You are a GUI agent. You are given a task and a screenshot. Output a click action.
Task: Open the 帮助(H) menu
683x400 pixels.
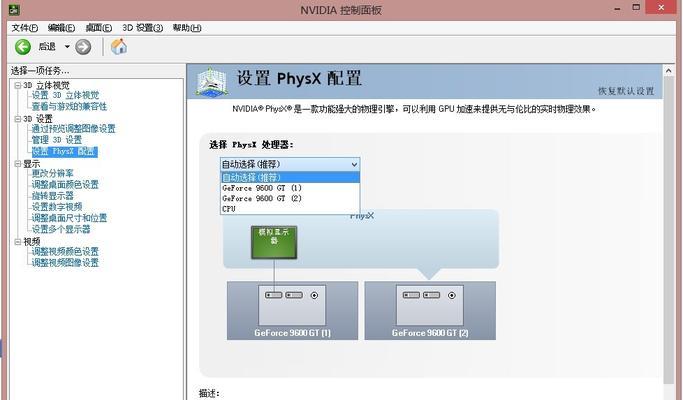pos(187,28)
